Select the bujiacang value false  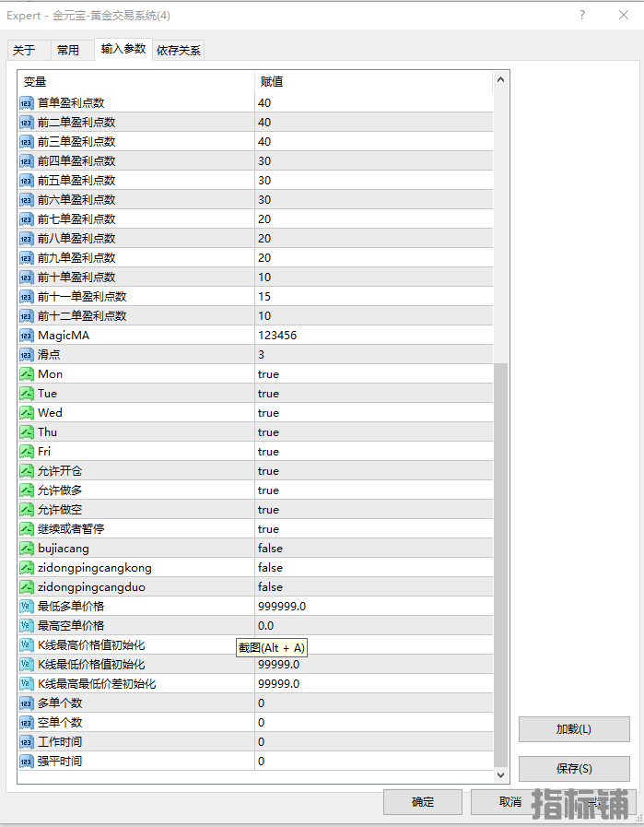[270, 548]
